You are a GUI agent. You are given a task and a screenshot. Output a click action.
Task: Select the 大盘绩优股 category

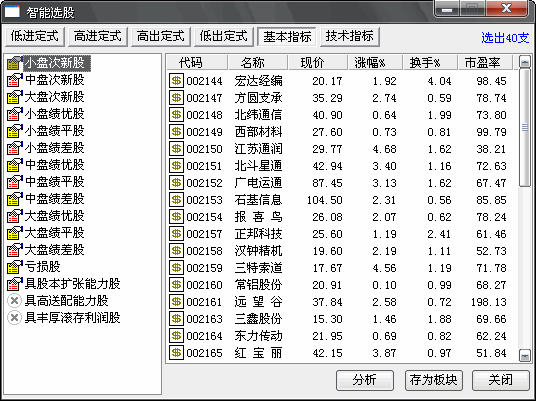pos(54,216)
